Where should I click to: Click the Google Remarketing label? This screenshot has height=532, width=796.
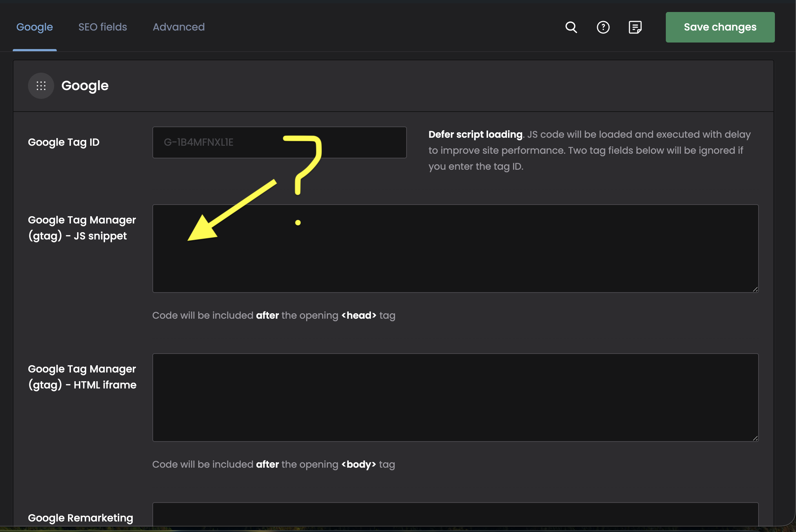coord(80,518)
